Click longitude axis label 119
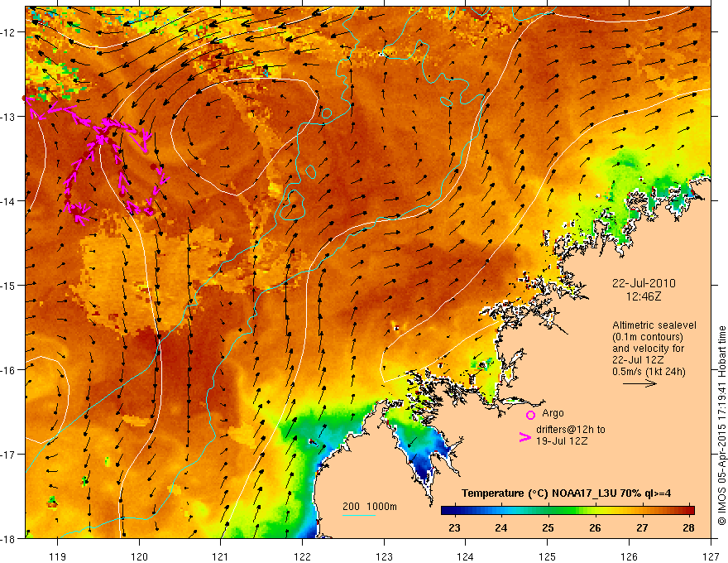 click(58, 556)
